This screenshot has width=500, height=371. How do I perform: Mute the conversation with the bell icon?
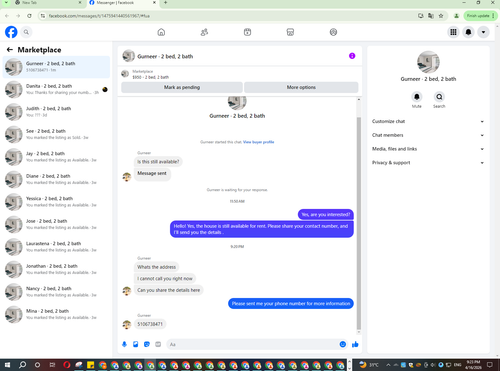click(x=417, y=97)
